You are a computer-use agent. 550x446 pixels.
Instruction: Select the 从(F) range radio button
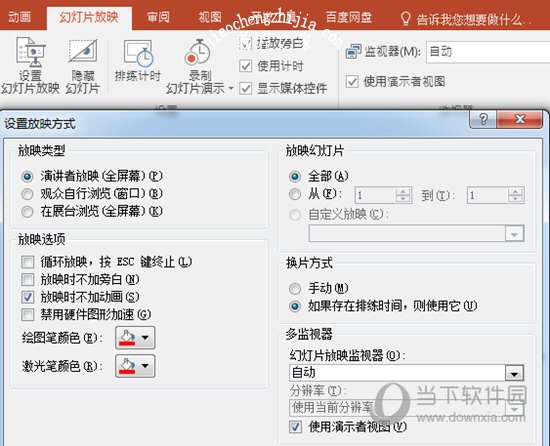pyautogui.click(x=295, y=194)
